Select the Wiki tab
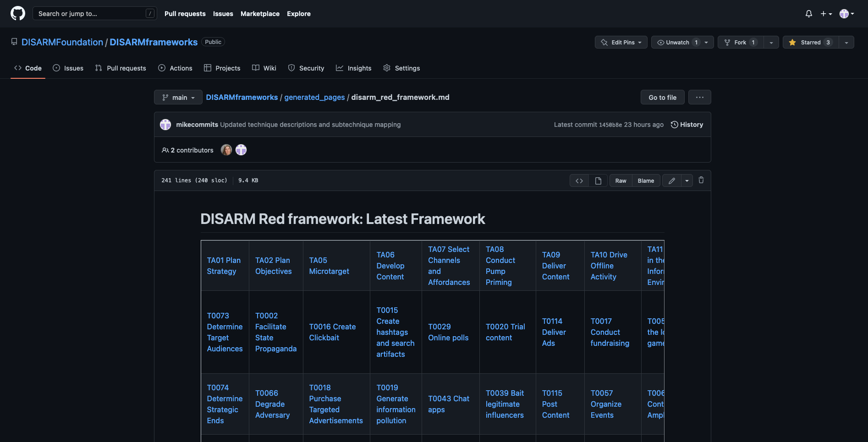868x442 pixels. pyautogui.click(x=264, y=68)
